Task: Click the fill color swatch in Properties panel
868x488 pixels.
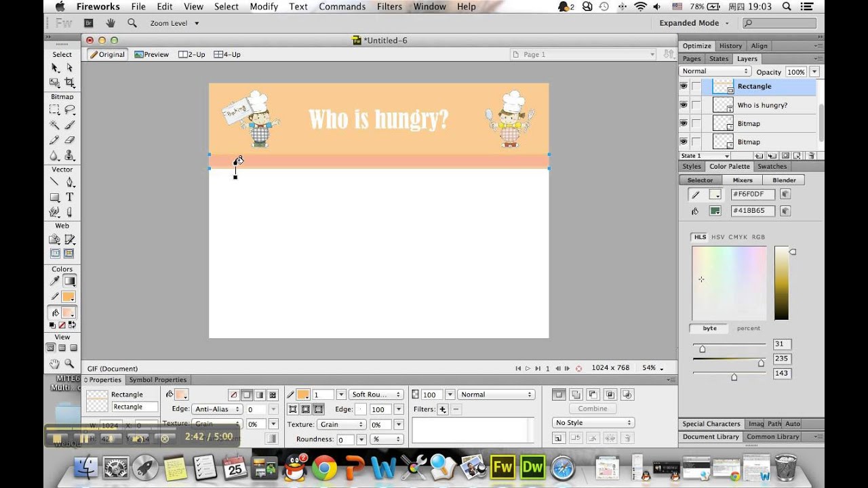Action: [x=181, y=394]
